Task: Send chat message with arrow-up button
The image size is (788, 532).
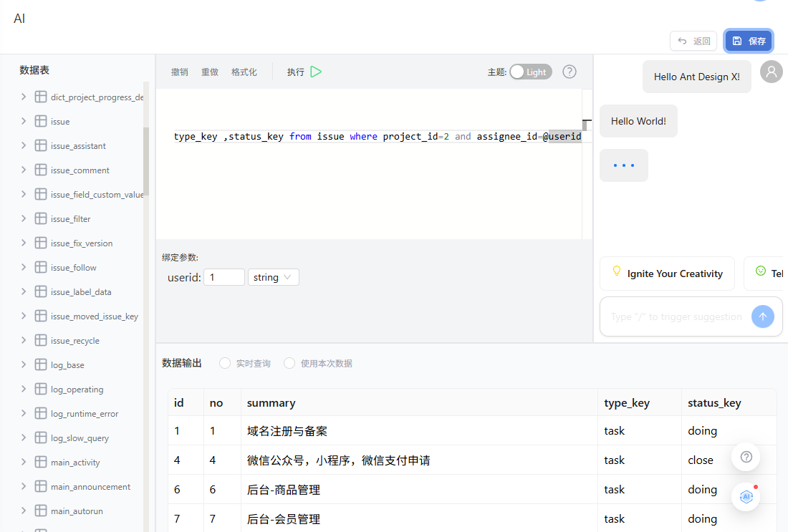Action: (x=763, y=316)
